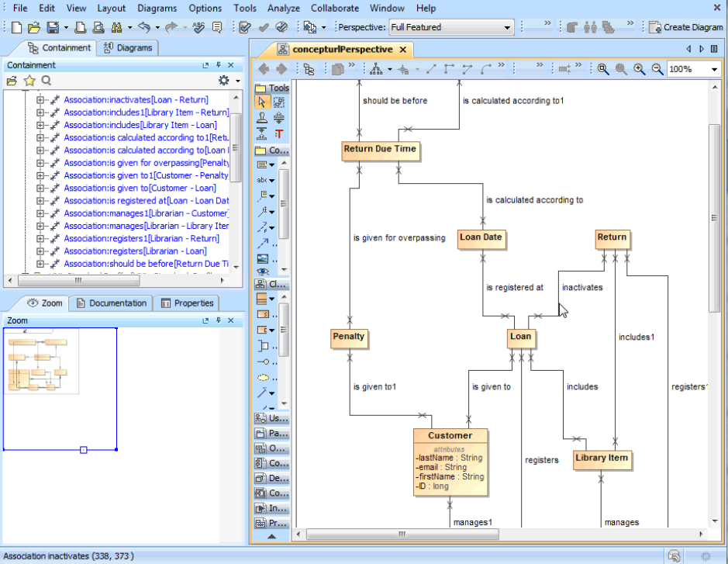Viewport: 728px width, 564px height.
Task: Click the Zoom In magnifier icon
Action: pyautogui.click(x=640, y=69)
